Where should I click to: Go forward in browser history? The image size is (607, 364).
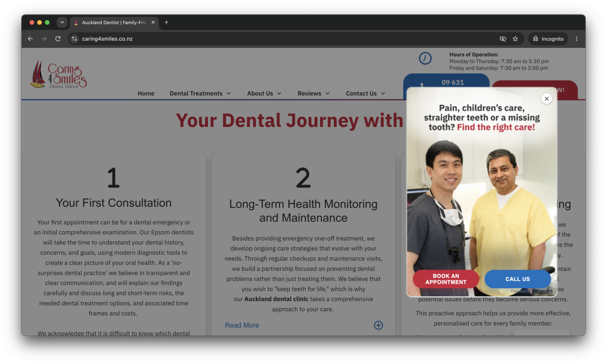point(44,39)
